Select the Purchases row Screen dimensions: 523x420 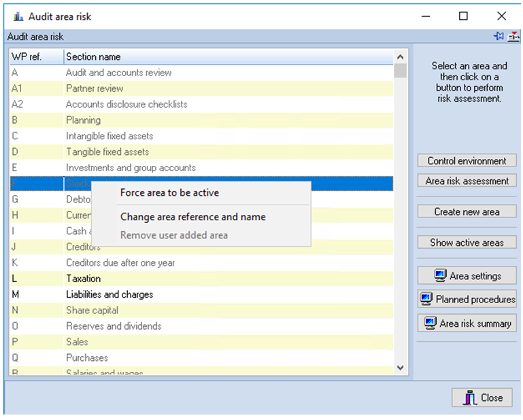coord(201,357)
